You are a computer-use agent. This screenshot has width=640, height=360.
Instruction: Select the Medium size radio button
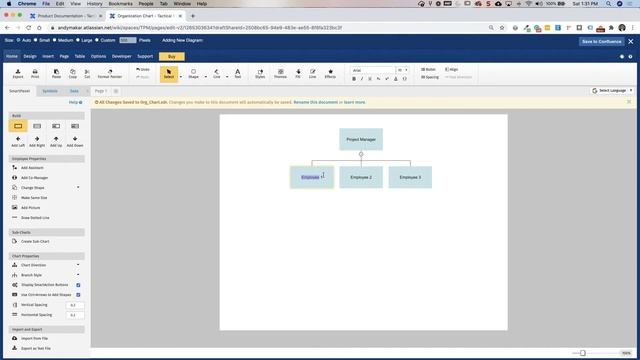[54, 40]
